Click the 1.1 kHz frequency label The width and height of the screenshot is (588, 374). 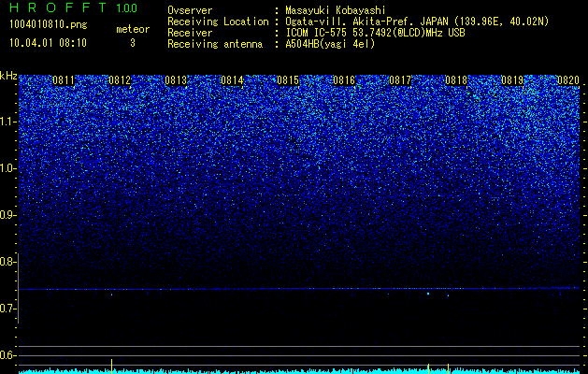point(7,122)
